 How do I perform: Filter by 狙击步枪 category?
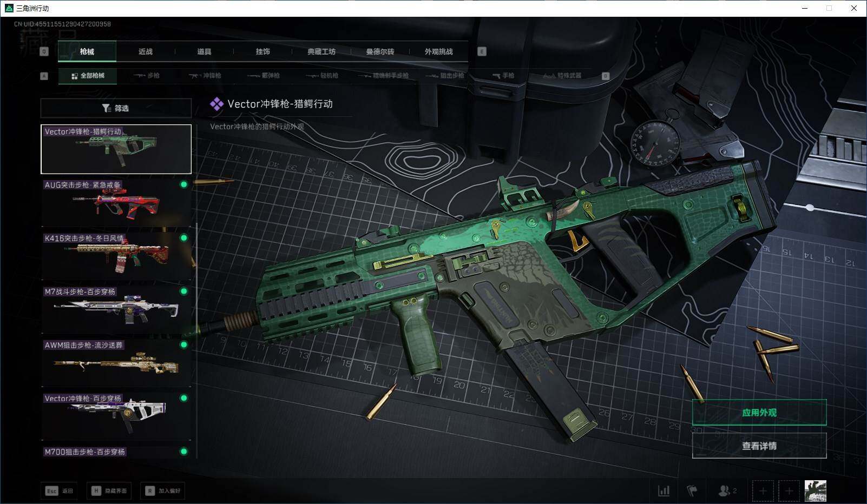tap(445, 76)
